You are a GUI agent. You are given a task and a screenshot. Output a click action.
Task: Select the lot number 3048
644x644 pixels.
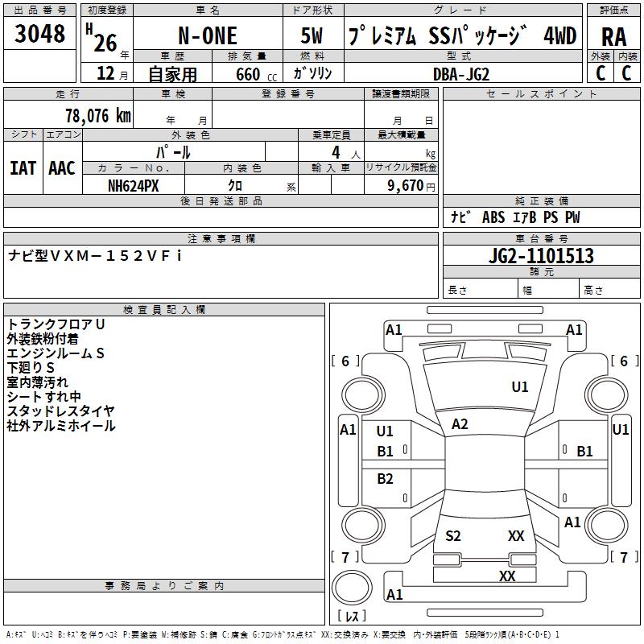coord(39,35)
